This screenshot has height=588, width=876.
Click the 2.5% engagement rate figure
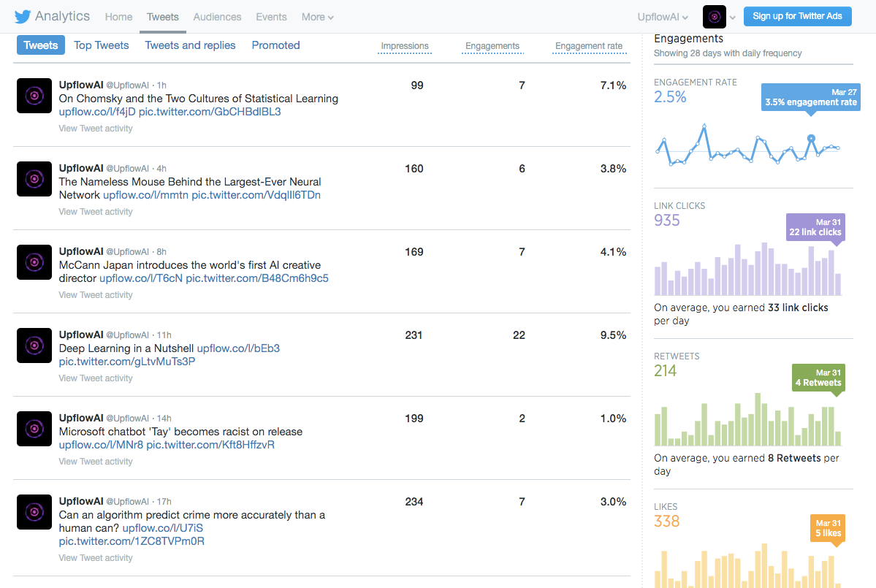(670, 97)
